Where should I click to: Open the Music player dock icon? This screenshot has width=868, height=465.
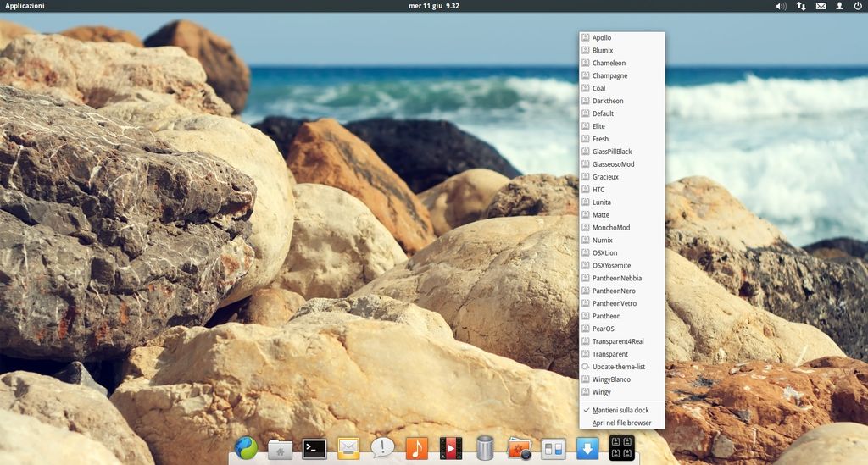pyautogui.click(x=416, y=448)
